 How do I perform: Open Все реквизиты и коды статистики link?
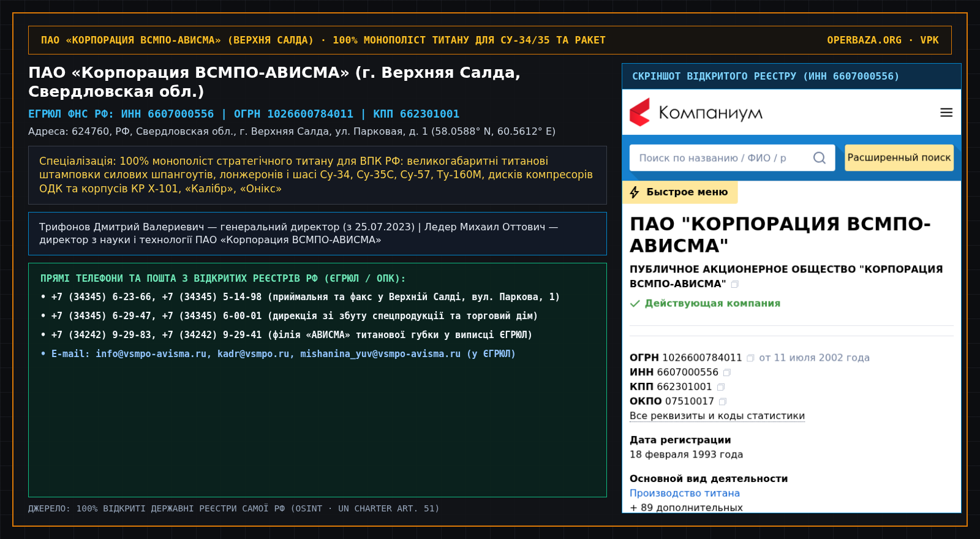click(x=717, y=416)
